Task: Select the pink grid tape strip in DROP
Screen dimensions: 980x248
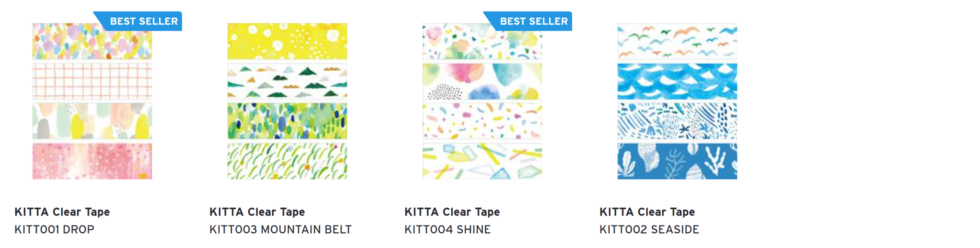Action: tap(92, 81)
